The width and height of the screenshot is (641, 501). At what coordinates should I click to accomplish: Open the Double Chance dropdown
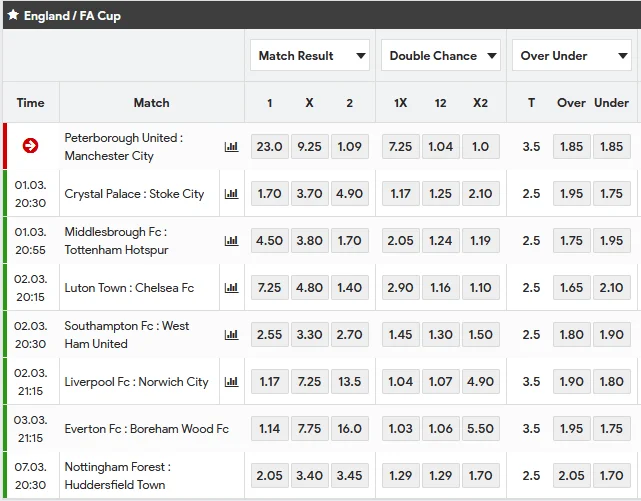click(x=440, y=56)
